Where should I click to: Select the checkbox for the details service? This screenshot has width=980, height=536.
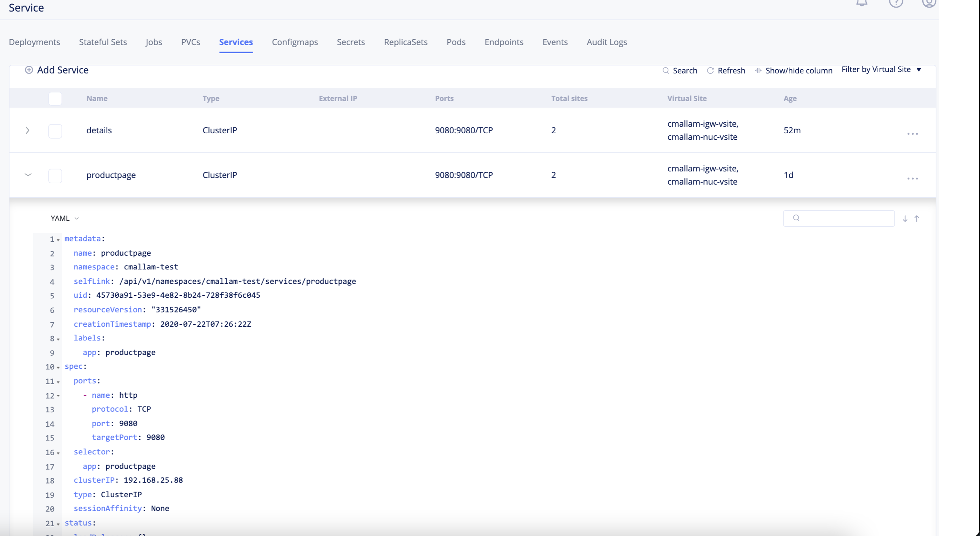55,131
